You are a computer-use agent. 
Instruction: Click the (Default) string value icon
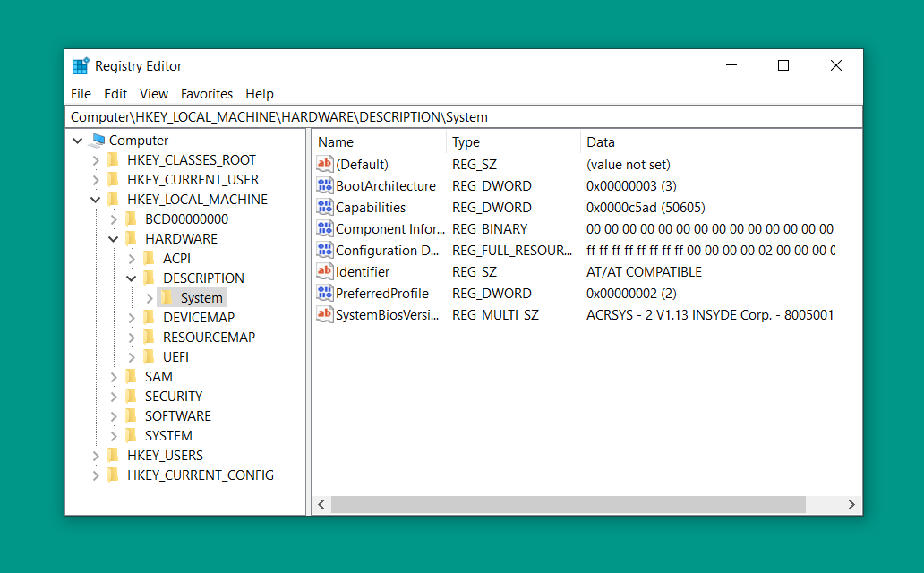click(325, 164)
